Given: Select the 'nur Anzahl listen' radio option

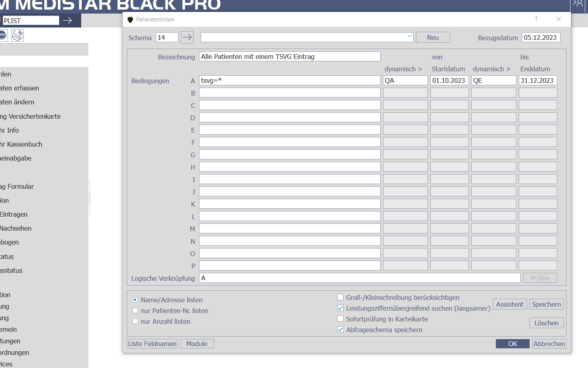Looking at the screenshot, I should coord(135,321).
